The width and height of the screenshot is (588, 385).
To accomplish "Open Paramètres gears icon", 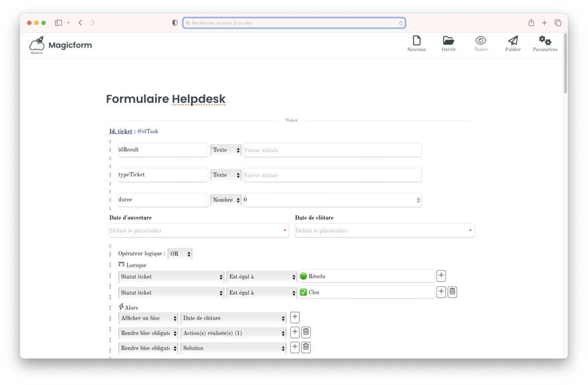I will 545,41.
